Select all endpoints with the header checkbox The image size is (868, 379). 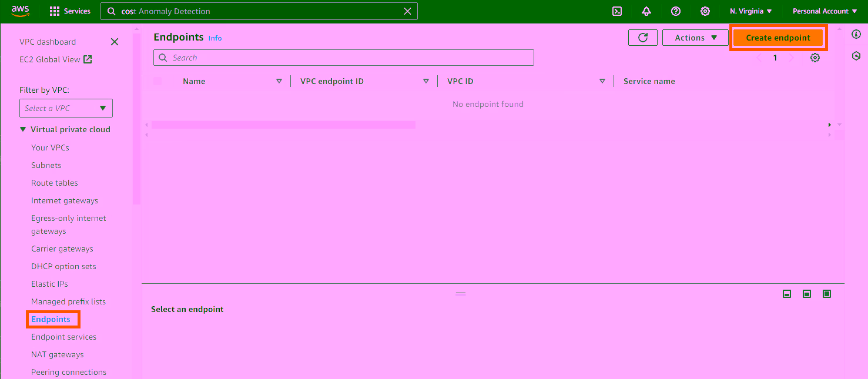click(156, 81)
